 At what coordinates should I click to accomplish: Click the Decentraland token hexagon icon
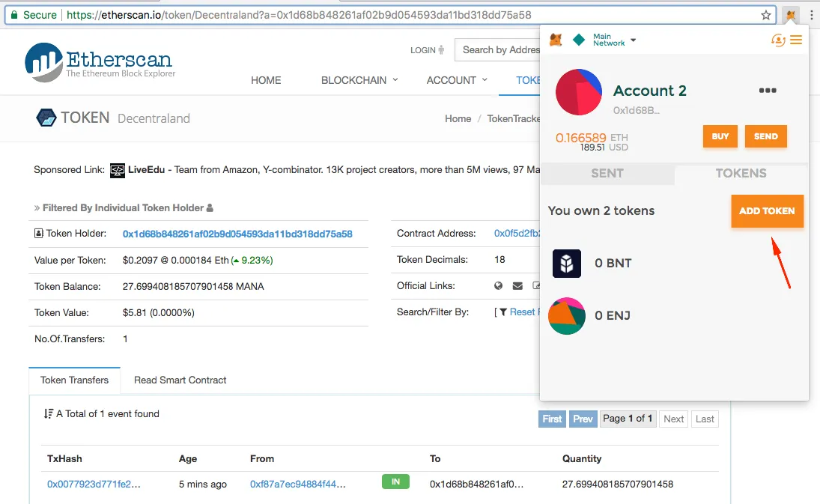46,118
